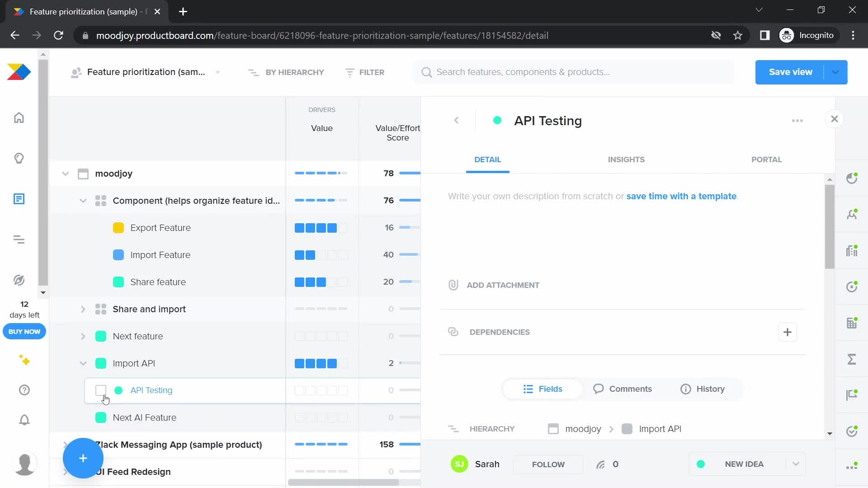Open the notifications bell icon
The width and height of the screenshot is (868, 488).
point(24,420)
